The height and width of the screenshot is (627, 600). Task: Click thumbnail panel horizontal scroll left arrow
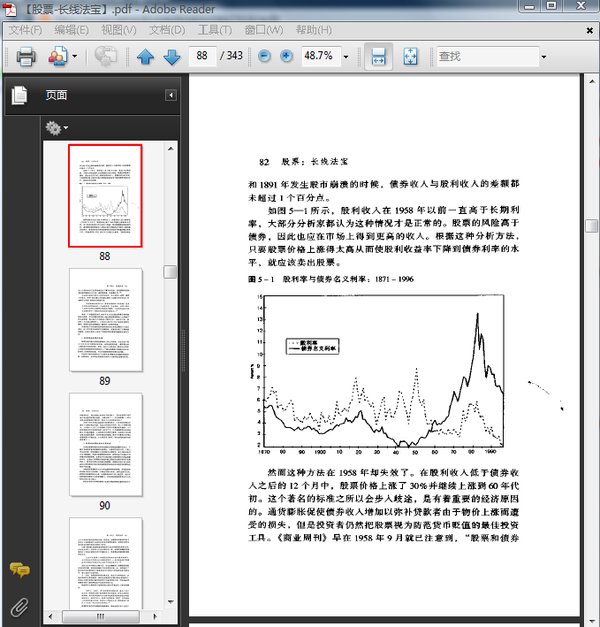pos(50,617)
